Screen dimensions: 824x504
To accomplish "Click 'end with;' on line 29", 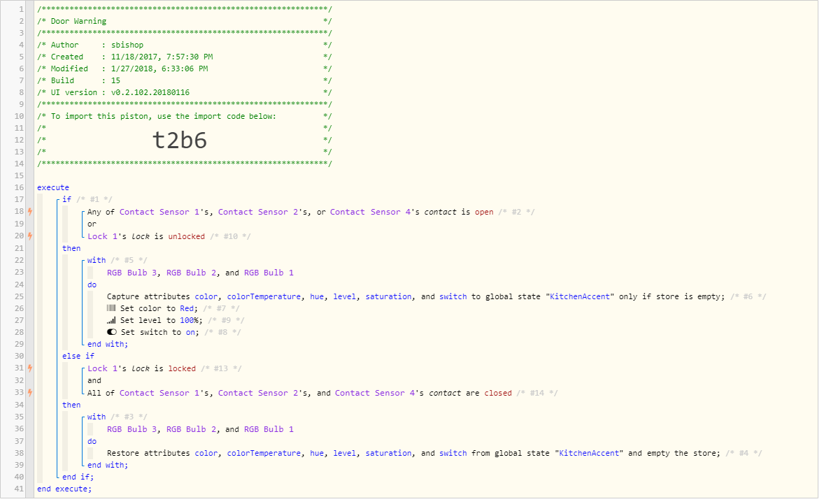I will (x=108, y=345).
